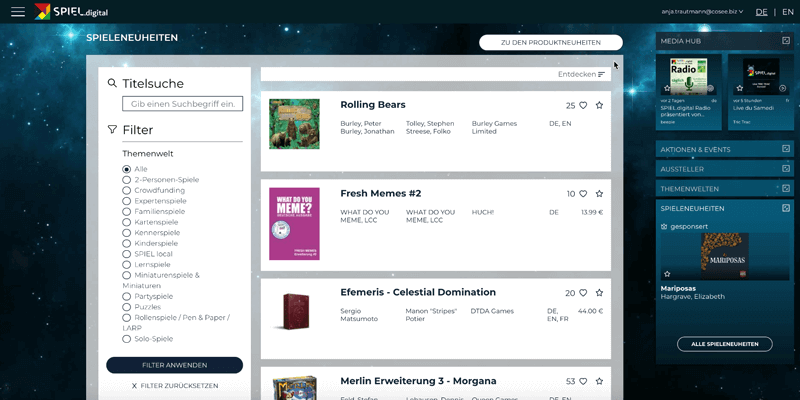Viewport: 800px width, 400px height.
Task: Open the Rolling Bears game thumbnail
Action: (x=294, y=124)
